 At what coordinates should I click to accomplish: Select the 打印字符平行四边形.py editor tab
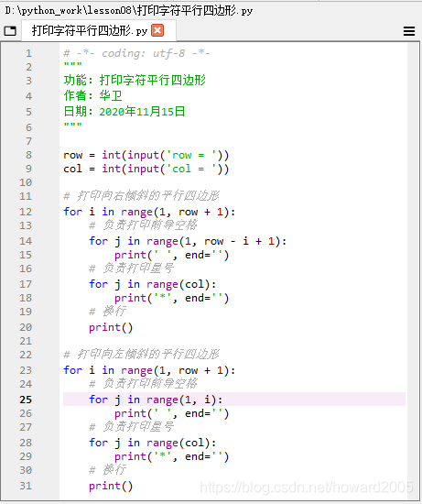(99, 31)
